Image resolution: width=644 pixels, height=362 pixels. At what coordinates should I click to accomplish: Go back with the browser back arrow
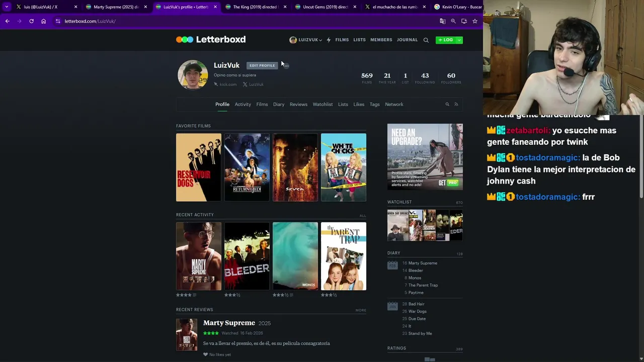click(7, 21)
